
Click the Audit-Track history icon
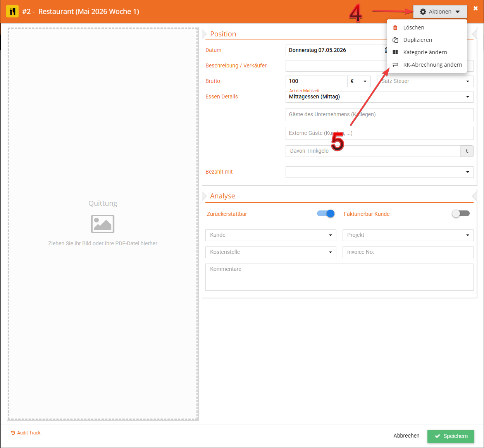click(x=13, y=433)
